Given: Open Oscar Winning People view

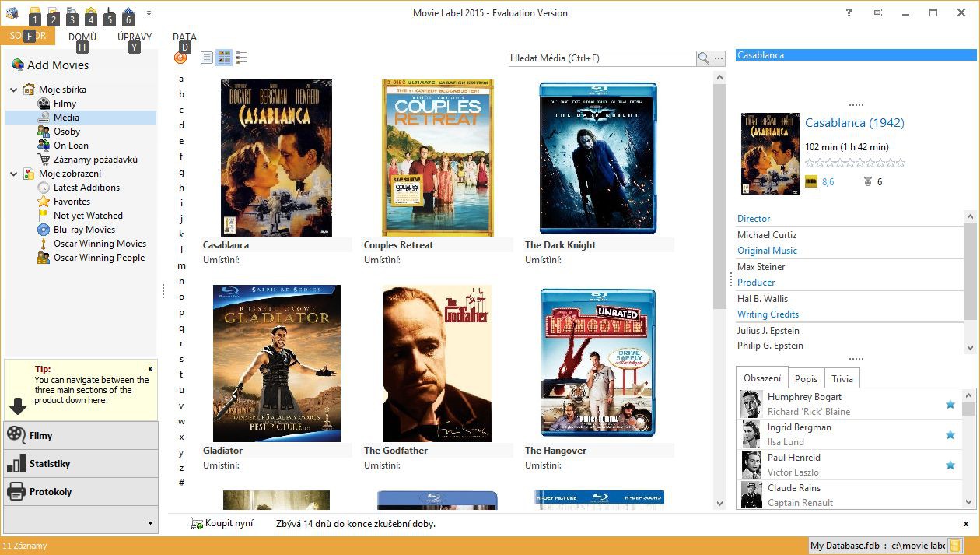Looking at the screenshot, I should point(99,258).
